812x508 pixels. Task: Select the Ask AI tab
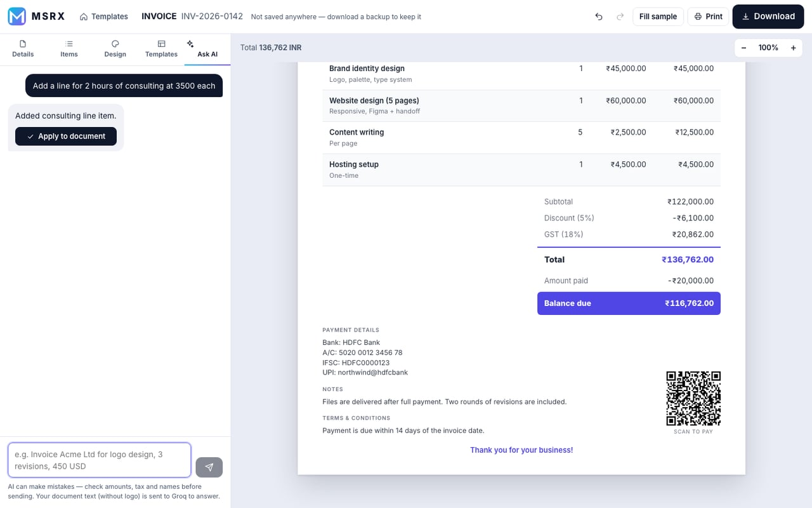coord(207,49)
